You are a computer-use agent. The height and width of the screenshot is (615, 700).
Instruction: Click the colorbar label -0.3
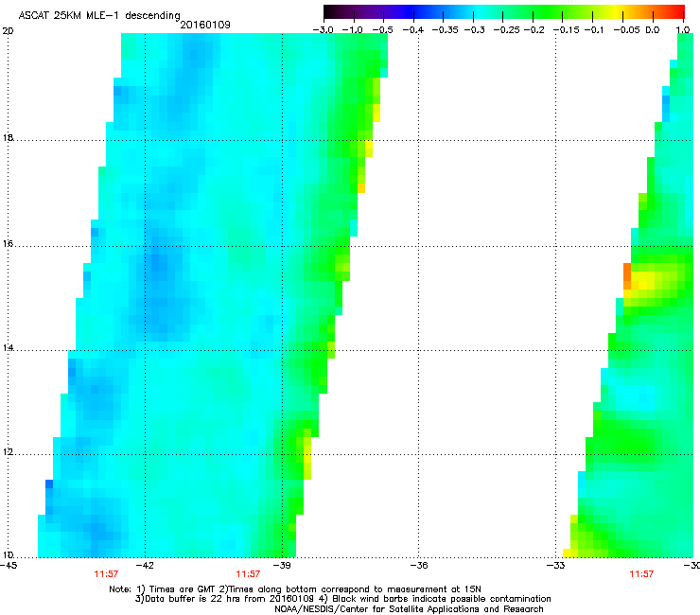(x=475, y=30)
